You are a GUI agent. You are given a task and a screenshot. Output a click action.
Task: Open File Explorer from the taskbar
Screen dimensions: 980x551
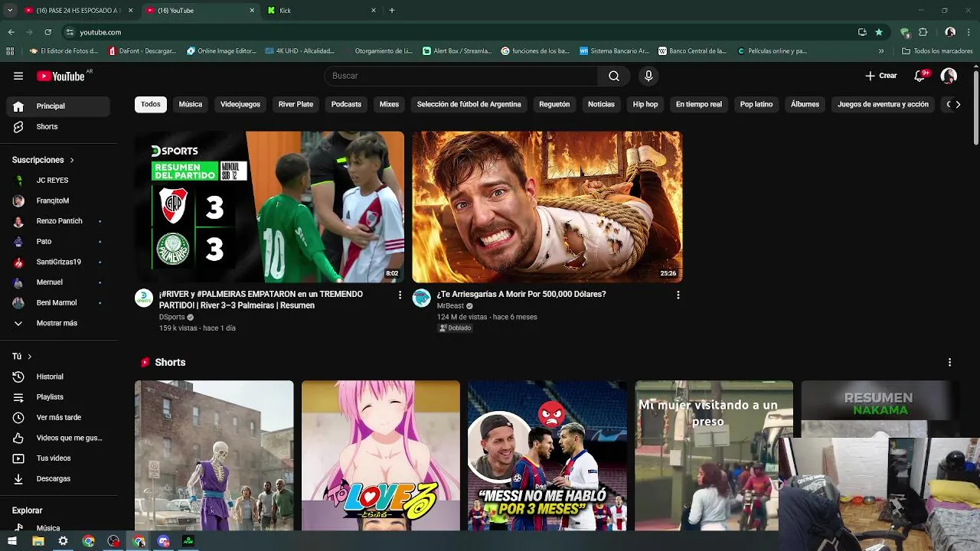pos(38,541)
